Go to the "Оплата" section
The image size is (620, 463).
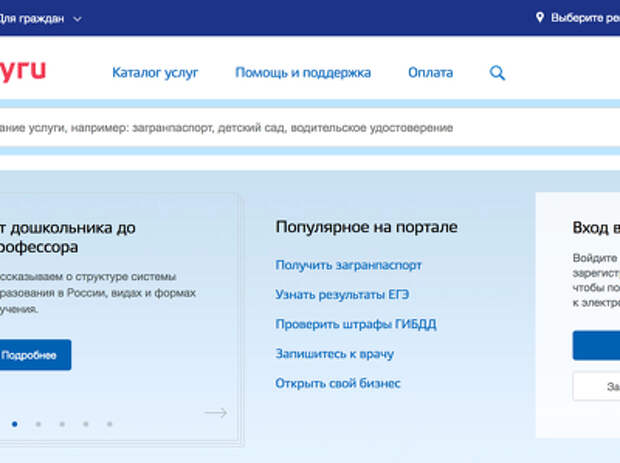pyautogui.click(x=430, y=73)
